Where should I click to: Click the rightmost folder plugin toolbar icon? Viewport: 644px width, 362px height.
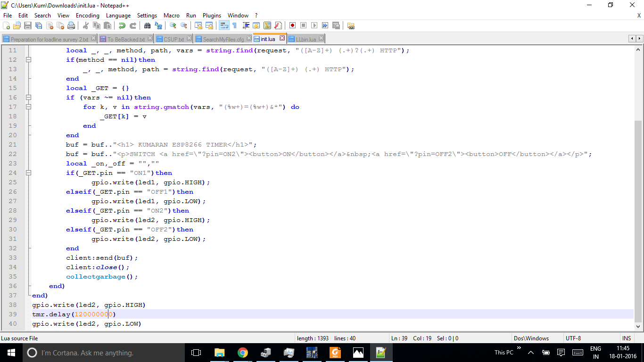click(x=351, y=25)
